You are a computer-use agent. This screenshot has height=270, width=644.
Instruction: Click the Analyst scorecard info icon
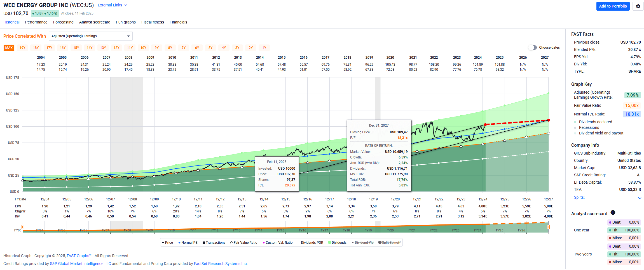[x=613, y=213]
